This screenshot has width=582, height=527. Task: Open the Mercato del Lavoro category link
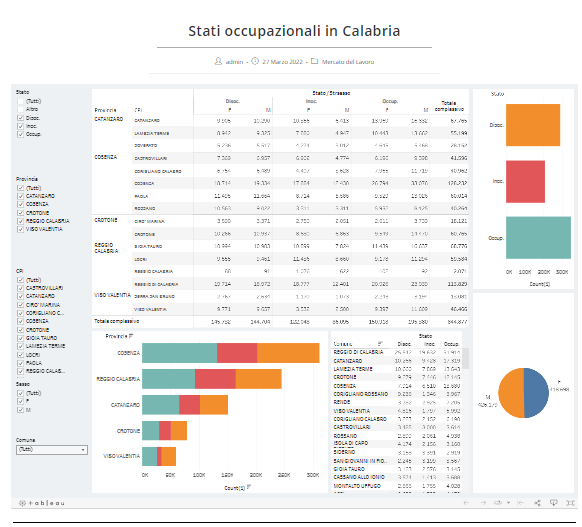point(348,62)
